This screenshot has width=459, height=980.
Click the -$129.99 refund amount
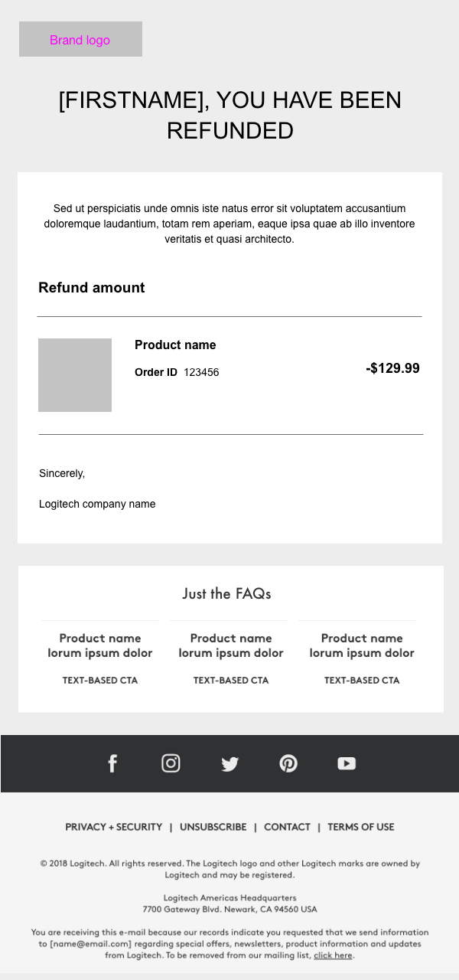(x=392, y=368)
